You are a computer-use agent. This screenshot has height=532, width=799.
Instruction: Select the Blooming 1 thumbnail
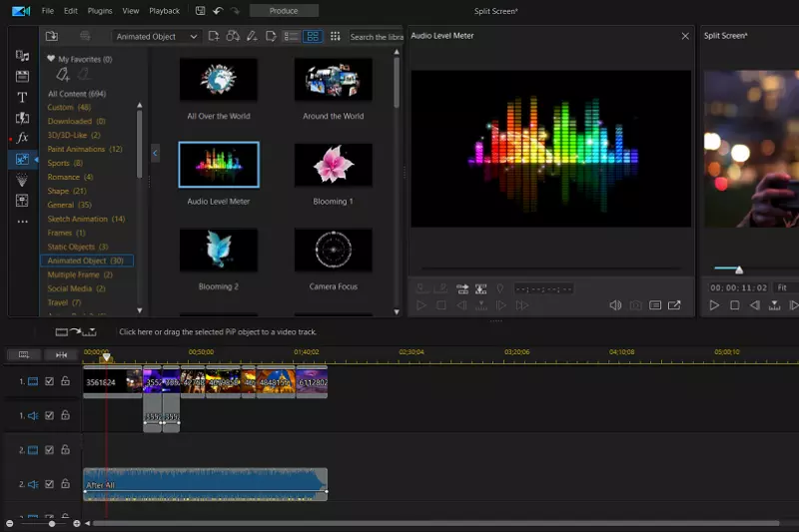[334, 165]
